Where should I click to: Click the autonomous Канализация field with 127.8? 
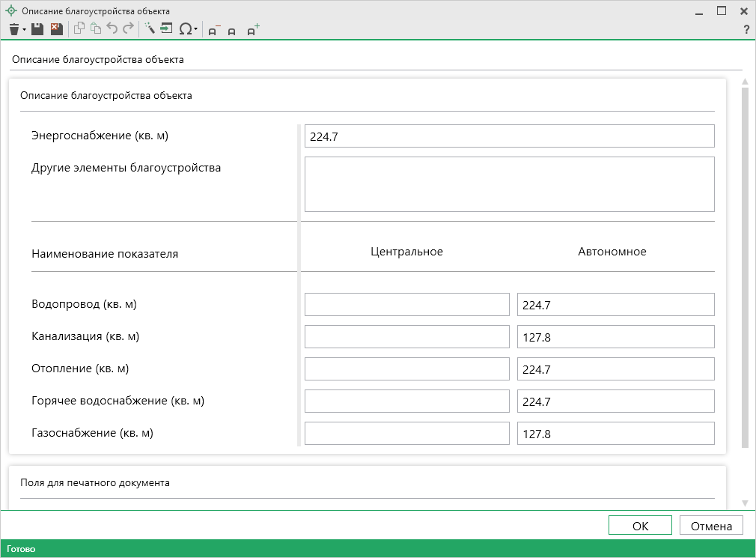pos(615,337)
